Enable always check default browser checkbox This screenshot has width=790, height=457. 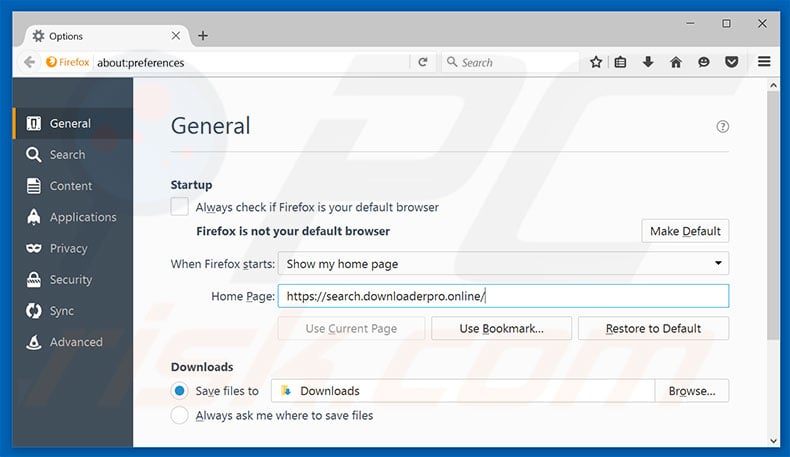click(179, 207)
